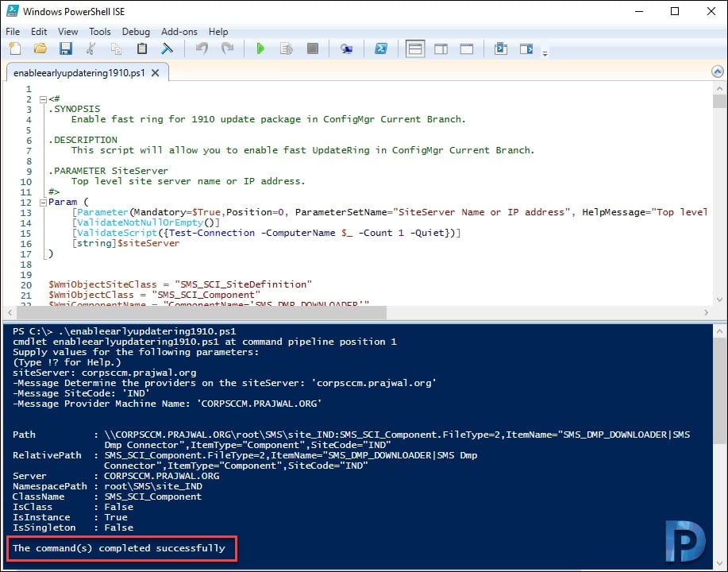Image resolution: width=728 pixels, height=572 pixels.
Task: Open the Edit menu
Action: [x=39, y=32]
